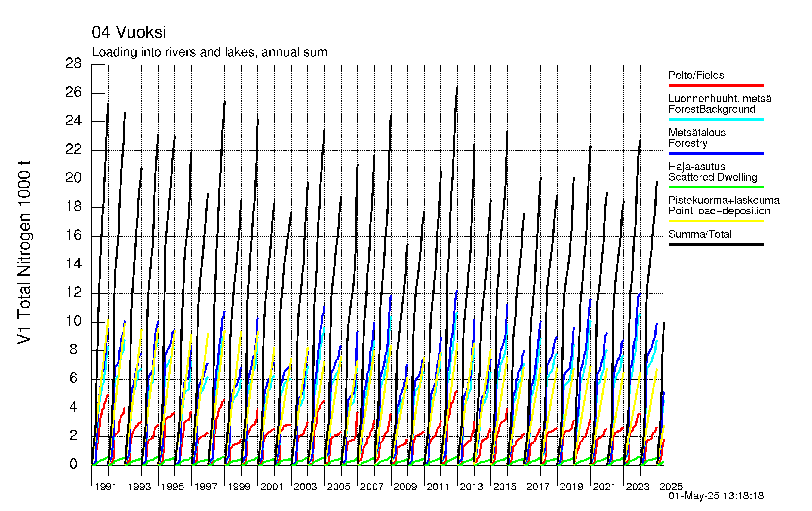Click the 'ForestBackground' legend label
This screenshot has height=511, width=812.
click(712, 109)
